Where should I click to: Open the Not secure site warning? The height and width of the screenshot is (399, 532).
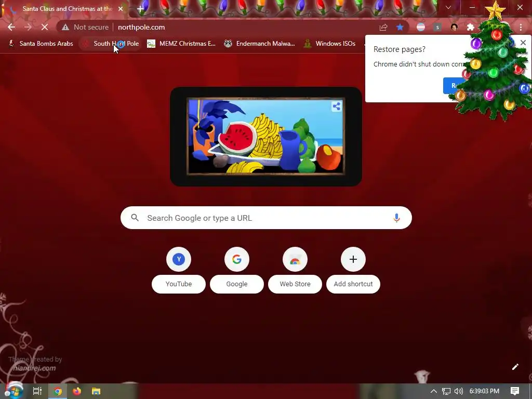coord(85,27)
